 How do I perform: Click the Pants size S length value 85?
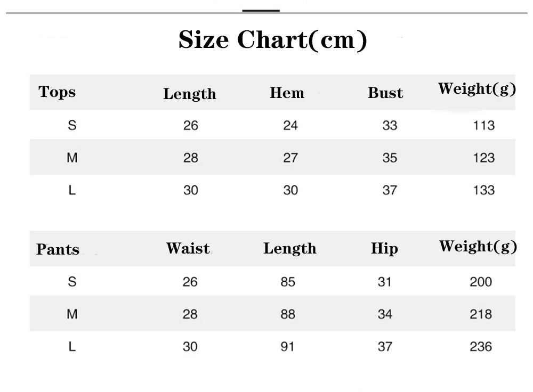[x=288, y=282]
